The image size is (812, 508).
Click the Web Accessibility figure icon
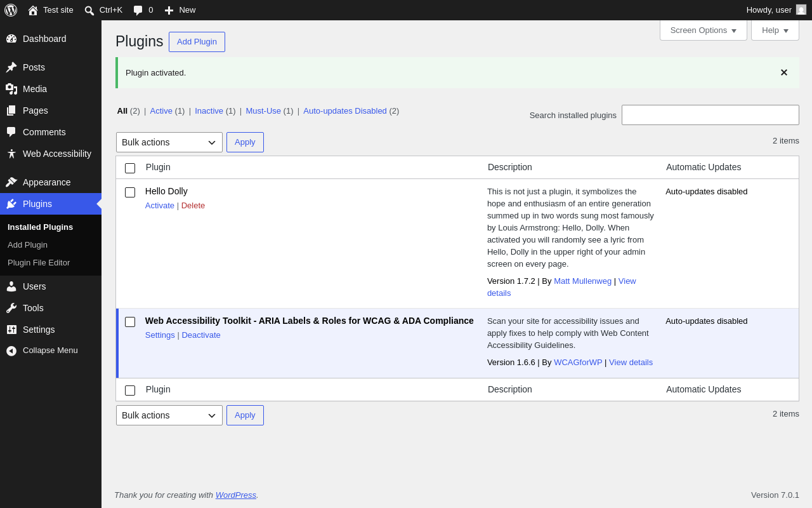tap(11, 154)
